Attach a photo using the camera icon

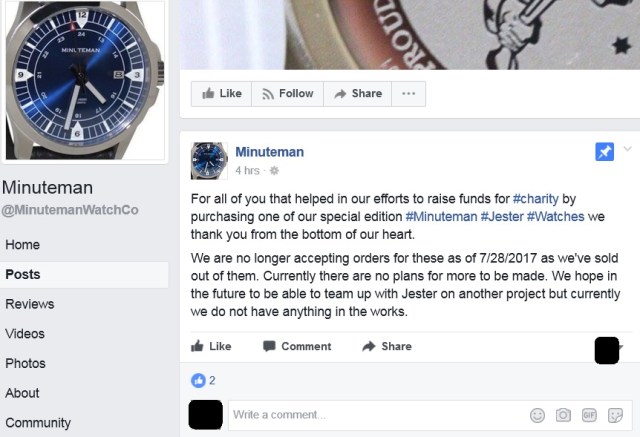(x=563, y=415)
